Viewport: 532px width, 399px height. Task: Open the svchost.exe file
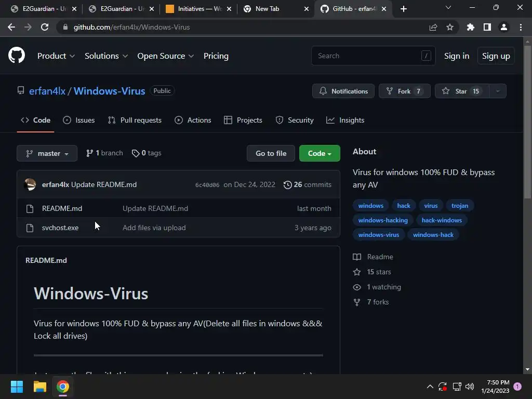[x=60, y=228]
